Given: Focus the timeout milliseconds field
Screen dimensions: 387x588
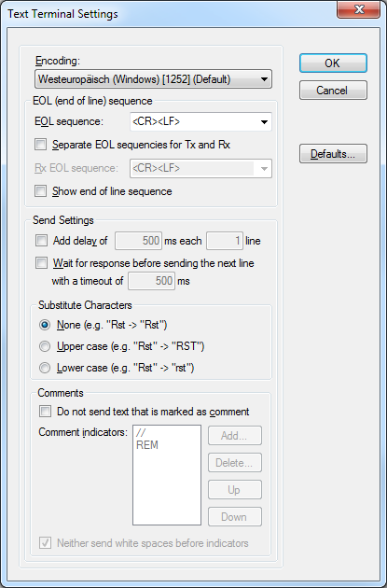Looking at the screenshot, I should pos(151,281).
